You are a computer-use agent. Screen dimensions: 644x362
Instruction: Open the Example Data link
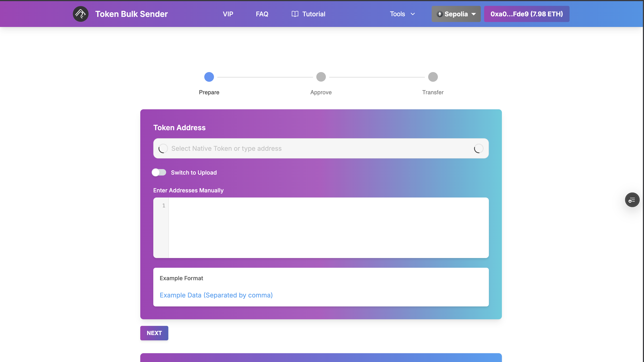click(216, 295)
